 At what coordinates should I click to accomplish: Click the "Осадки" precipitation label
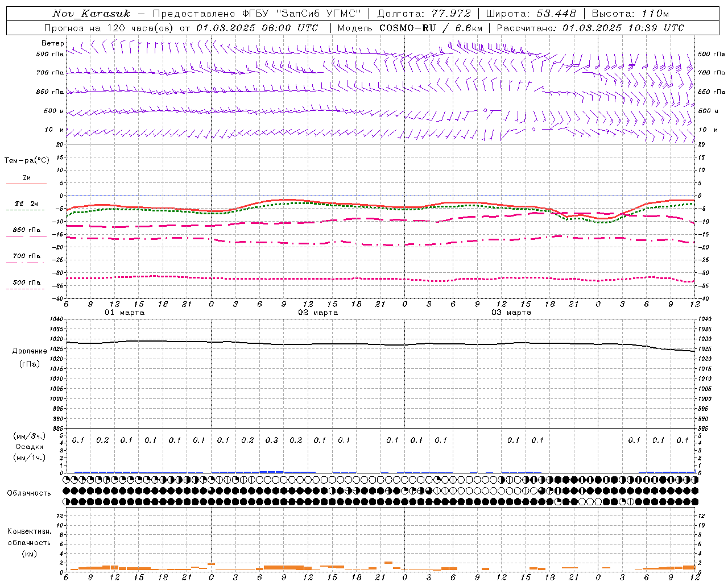(30, 447)
